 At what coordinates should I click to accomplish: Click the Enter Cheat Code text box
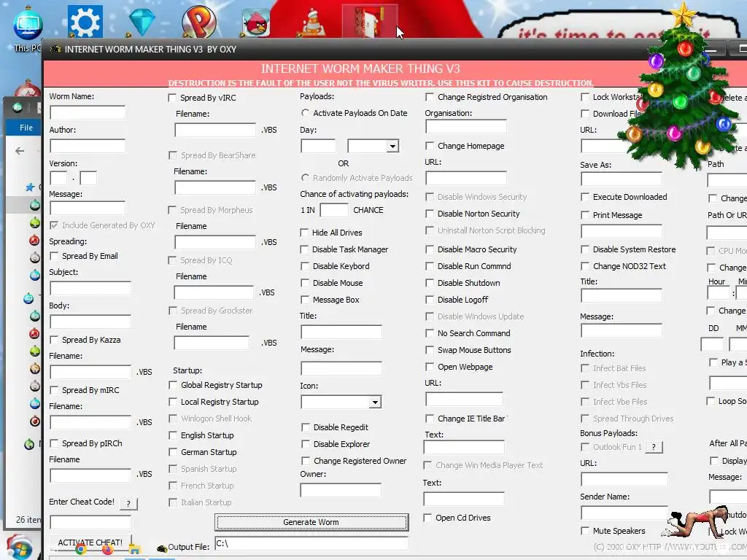90,522
